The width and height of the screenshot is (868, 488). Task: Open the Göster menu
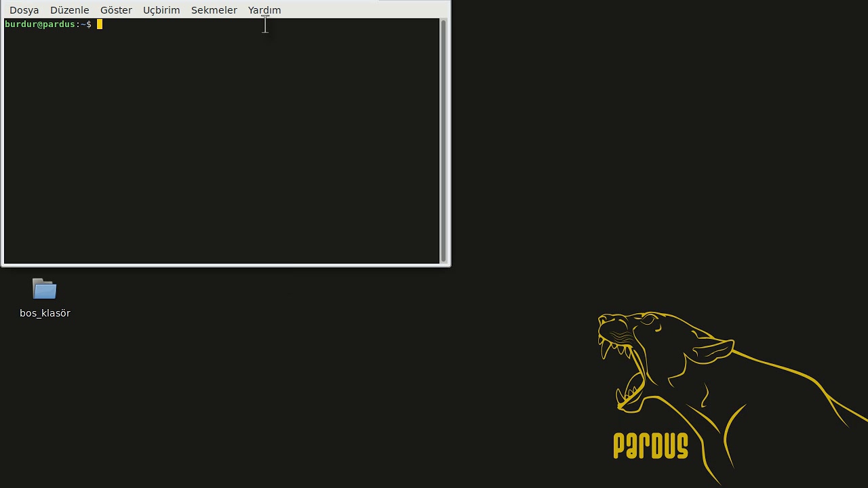coord(116,10)
